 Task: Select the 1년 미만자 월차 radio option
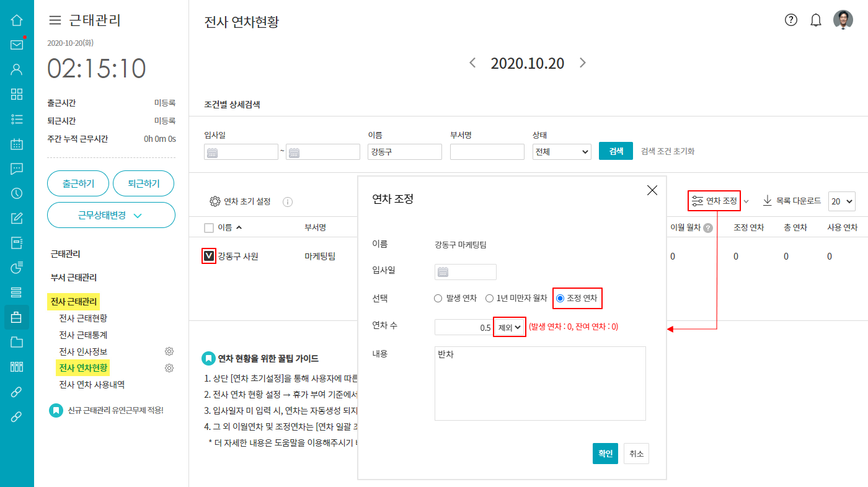(489, 298)
